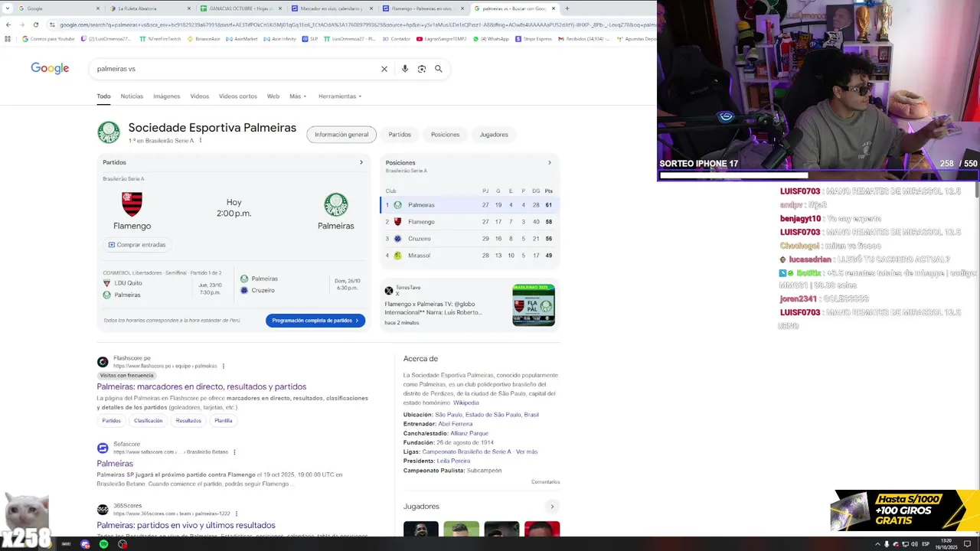Start voice search with microphone icon

[405, 69]
